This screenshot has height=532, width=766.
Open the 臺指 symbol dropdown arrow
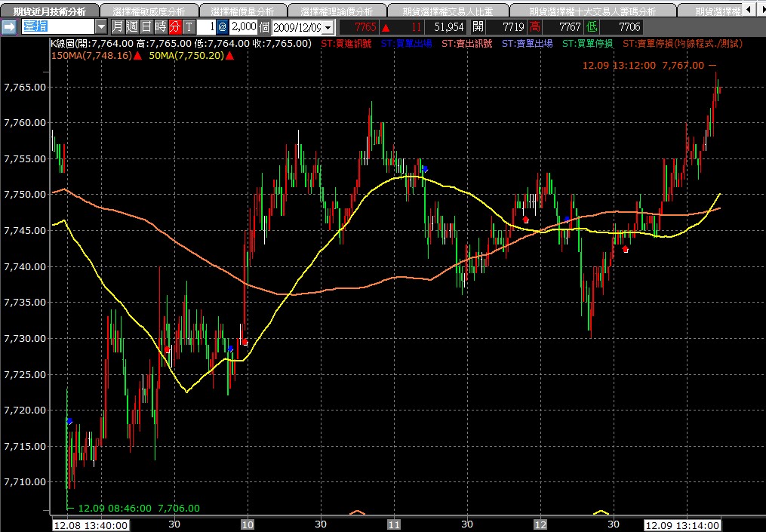(x=100, y=26)
